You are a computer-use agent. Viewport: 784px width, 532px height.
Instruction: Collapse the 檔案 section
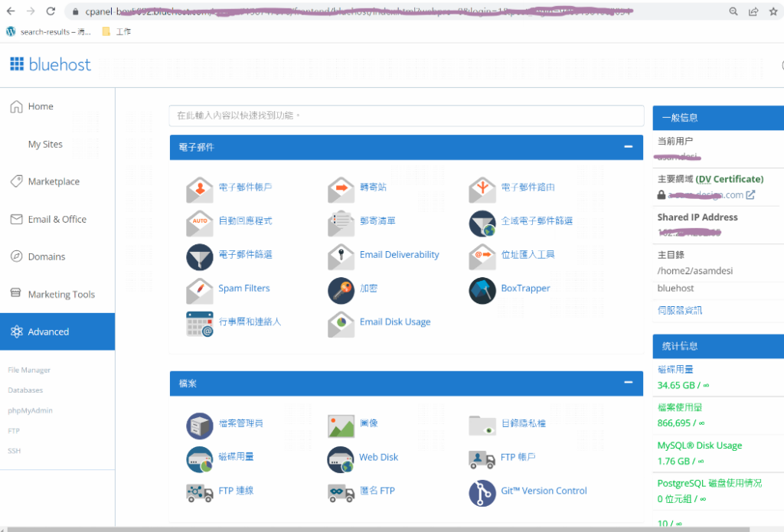click(x=628, y=383)
